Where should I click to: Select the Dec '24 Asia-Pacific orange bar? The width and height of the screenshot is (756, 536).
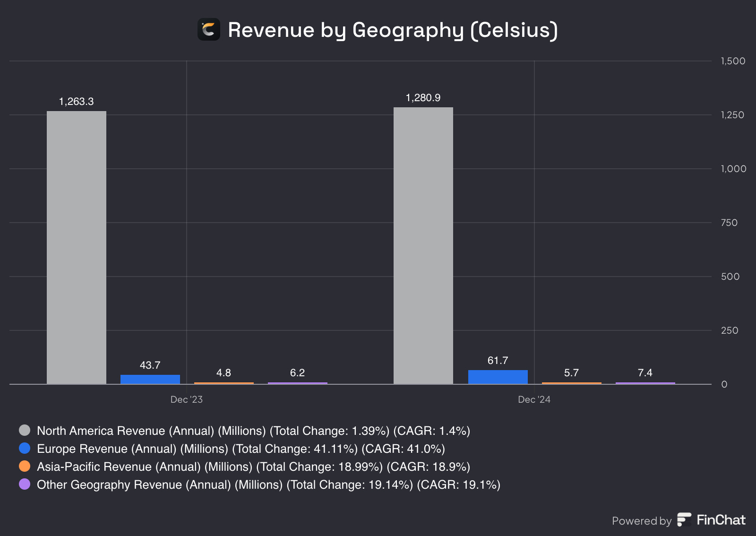(x=572, y=383)
